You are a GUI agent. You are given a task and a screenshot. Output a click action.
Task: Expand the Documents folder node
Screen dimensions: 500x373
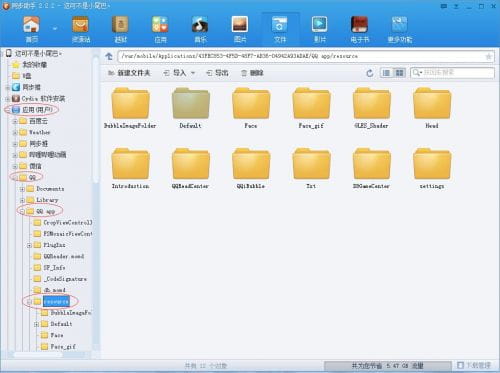(x=22, y=189)
